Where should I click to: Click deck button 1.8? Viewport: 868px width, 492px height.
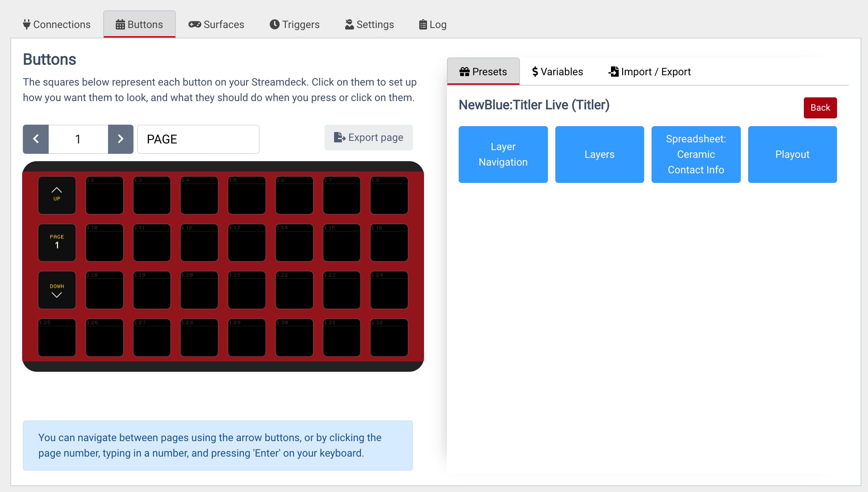click(389, 195)
